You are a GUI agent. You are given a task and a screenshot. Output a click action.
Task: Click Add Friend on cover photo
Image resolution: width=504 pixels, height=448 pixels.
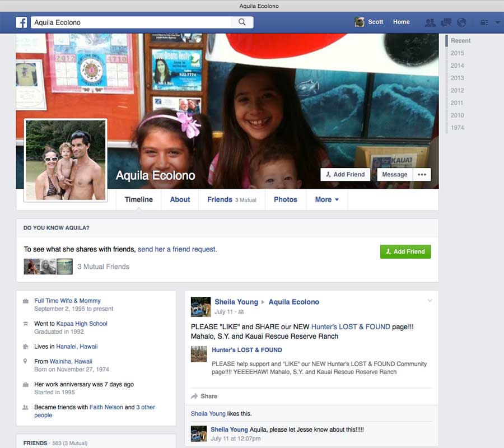345,175
